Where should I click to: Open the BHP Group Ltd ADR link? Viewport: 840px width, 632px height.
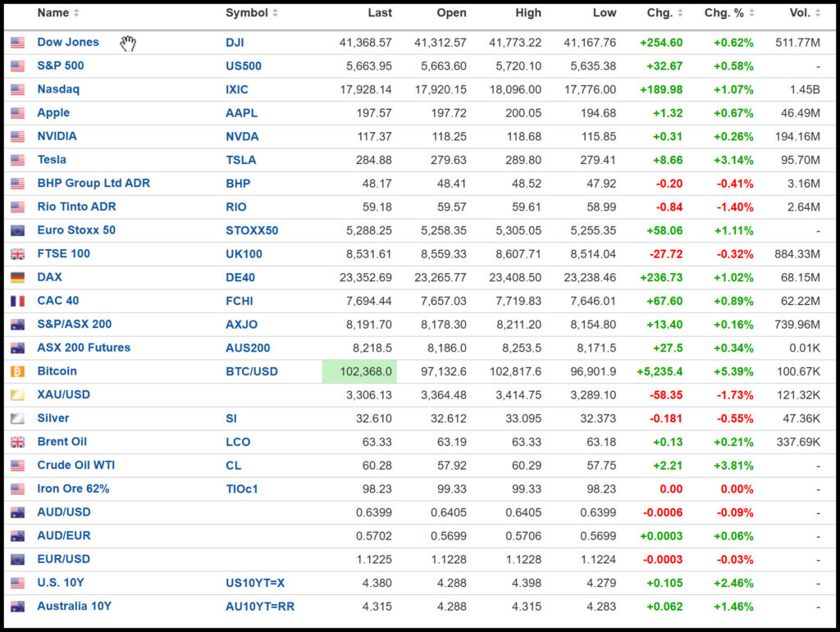pos(94,184)
